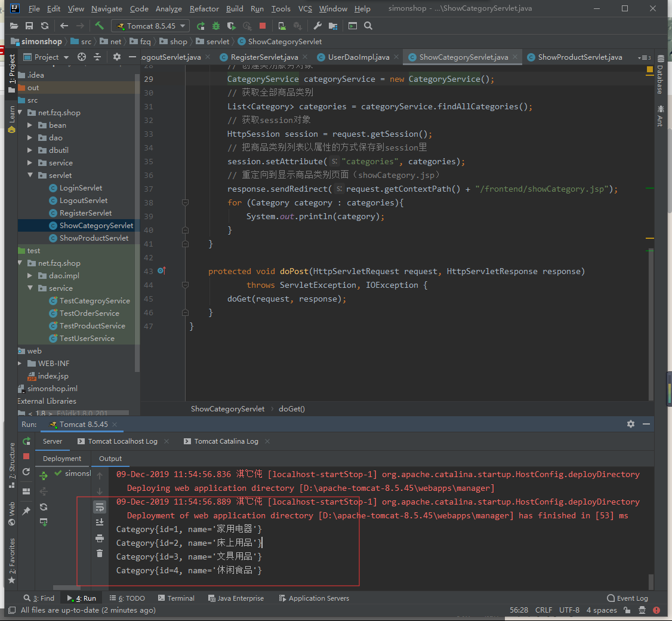
Task: Open Project panel gear settings
Action: click(x=116, y=57)
